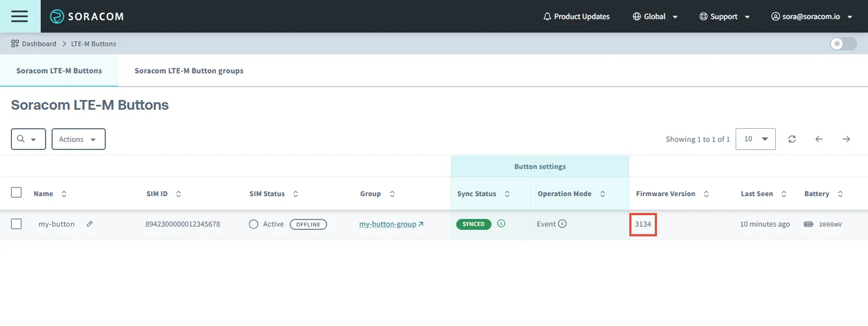Edit the my-button name pencil icon
This screenshot has width=868, height=326.
(90, 224)
